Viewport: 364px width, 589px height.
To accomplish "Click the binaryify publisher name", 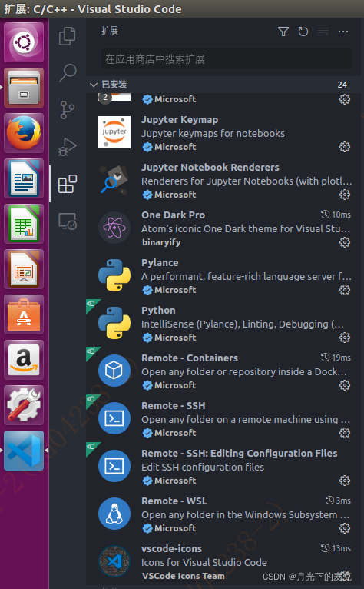I will (161, 242).
